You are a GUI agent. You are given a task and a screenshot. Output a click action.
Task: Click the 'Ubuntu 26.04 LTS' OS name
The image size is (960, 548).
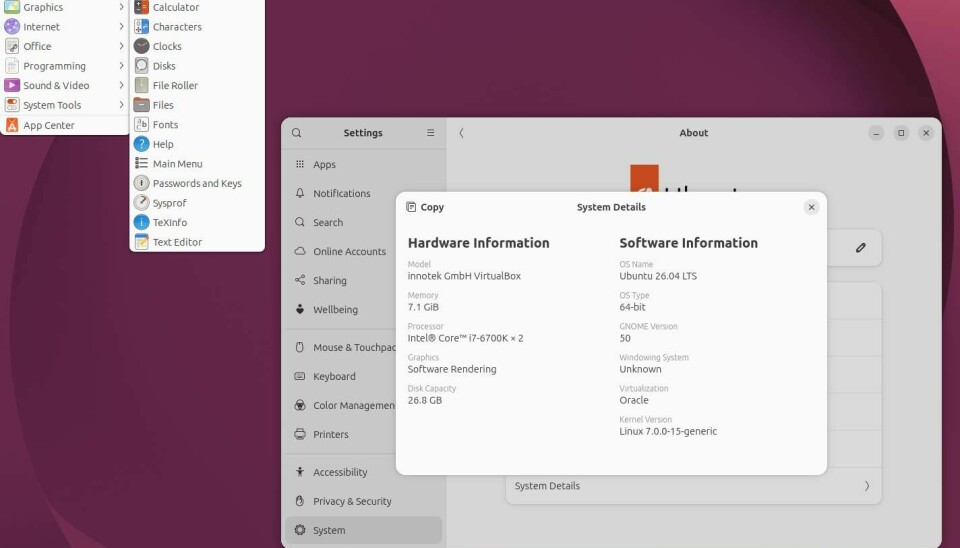(658, 276)
